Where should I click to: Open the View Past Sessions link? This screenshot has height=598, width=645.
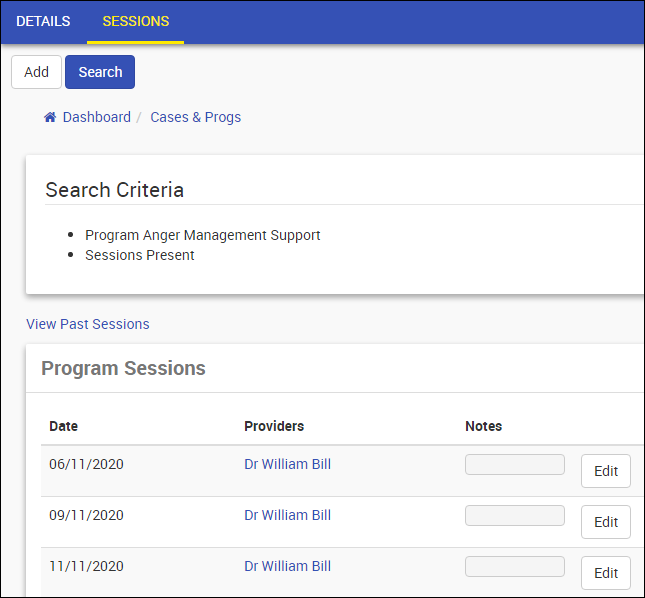88,324
